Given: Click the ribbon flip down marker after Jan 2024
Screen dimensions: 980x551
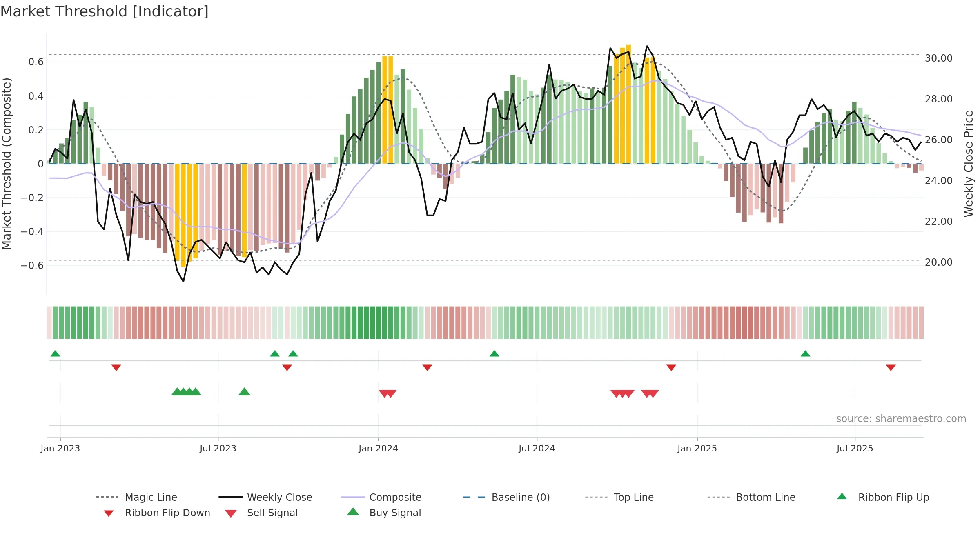Looking at the screenshot, I should click(x=428, y=368).
